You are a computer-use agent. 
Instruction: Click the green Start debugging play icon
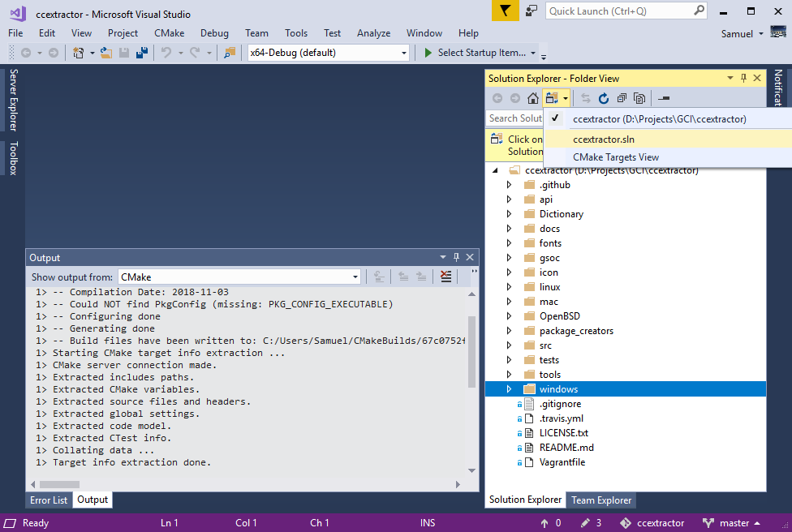(x=428, y=53)
